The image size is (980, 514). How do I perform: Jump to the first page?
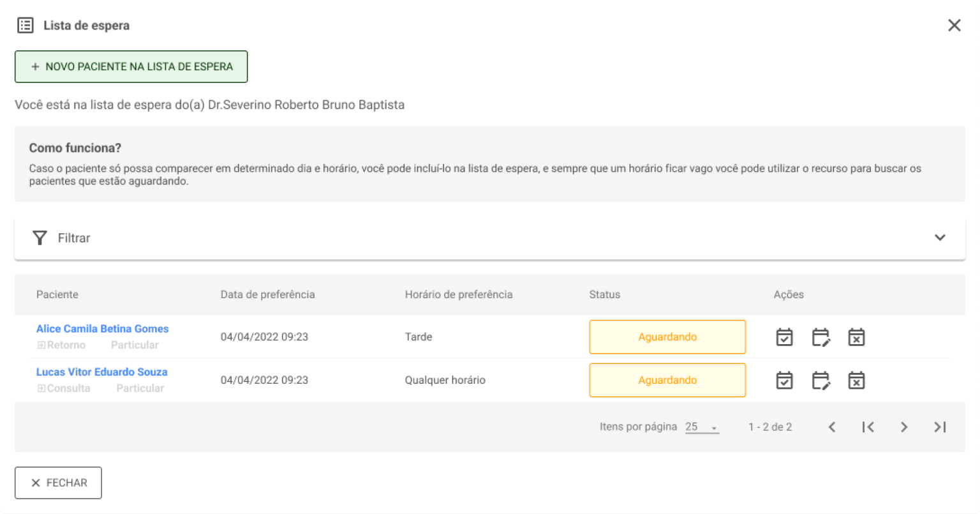[x=868, y=427]
